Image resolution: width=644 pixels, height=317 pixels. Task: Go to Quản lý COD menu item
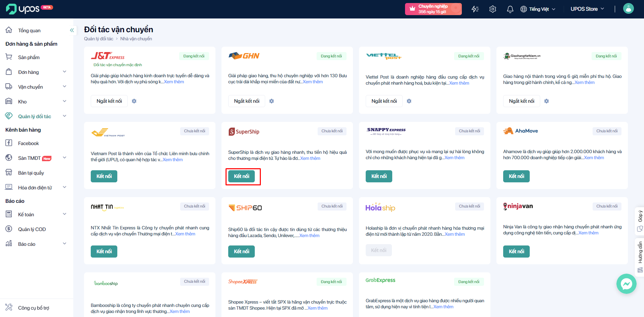coord(32,229)
